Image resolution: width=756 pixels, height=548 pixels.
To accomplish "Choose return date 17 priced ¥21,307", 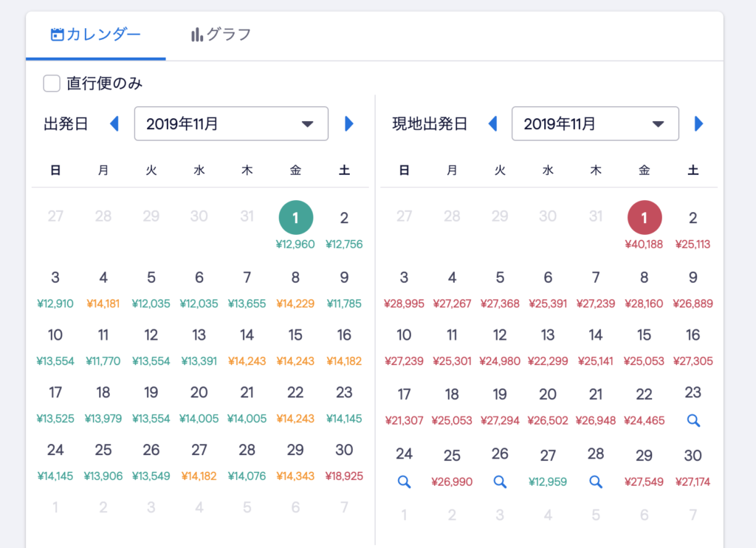I will pyautogui.click(x=404, y=404).
